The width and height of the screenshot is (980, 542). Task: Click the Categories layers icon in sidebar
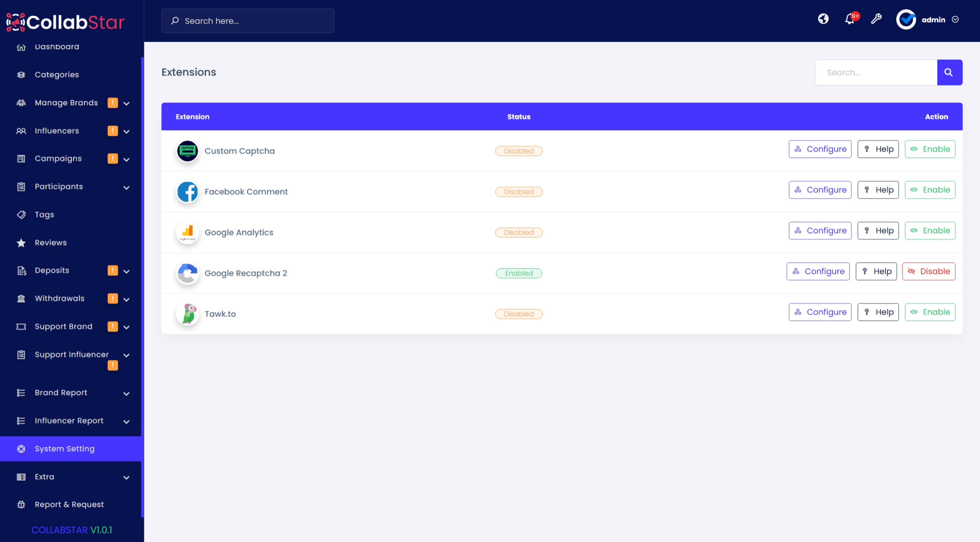click(21, 75)
